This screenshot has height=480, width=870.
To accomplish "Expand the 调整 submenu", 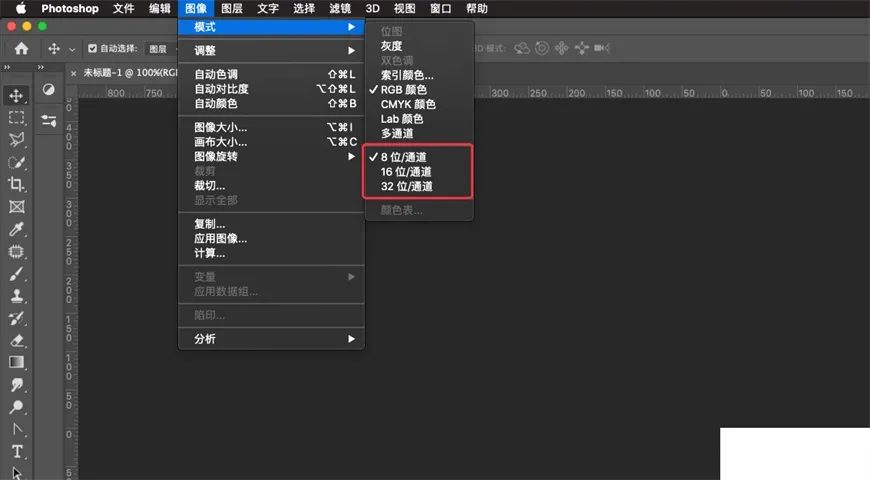I will click(x=271, y=50).
